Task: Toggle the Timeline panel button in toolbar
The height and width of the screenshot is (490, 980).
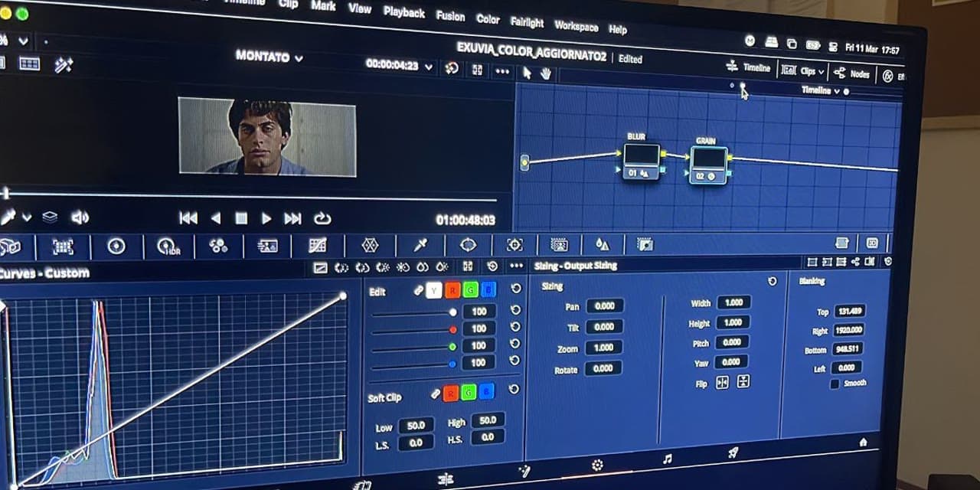Action: [x=749, y=67]
